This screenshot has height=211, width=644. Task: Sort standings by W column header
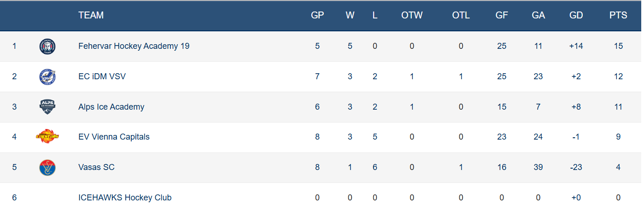coord(350,15)
